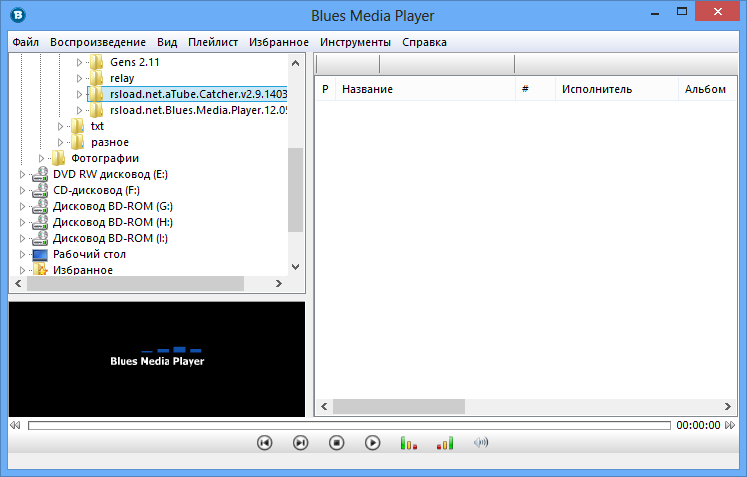This screenshot has height=477, width=747.
Task: Click the folder tree horizontal scrollbar thumb
Action: 136,284
